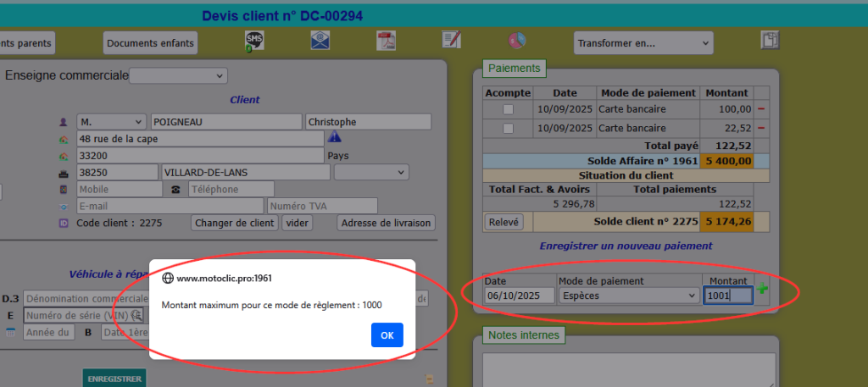This screenshot has width=868, height=387.
Task: Open the Mode de paiement Espèces dropdown
Action: pos(628,296)
